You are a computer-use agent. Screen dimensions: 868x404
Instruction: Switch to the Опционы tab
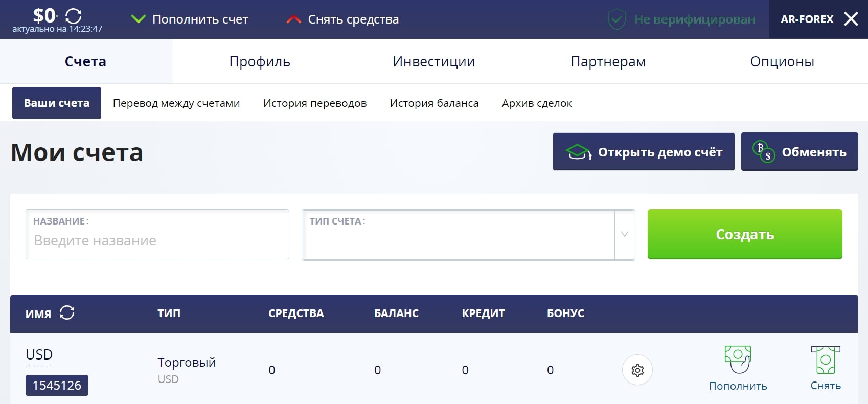pos(782,61)
